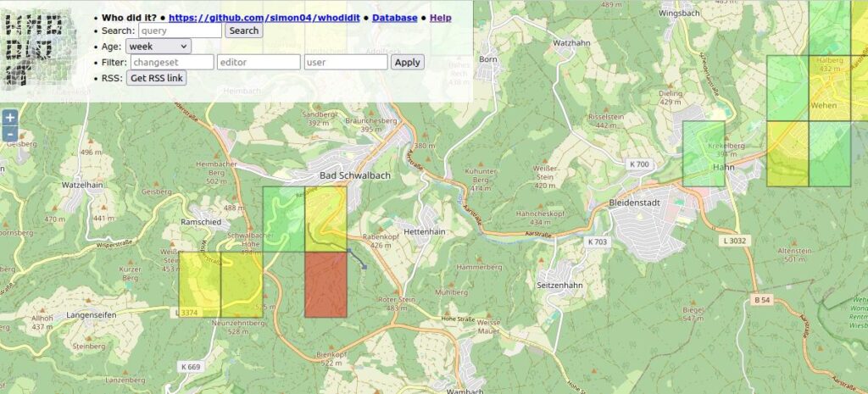Click the Bleidenstadt town label

[634, 203]
